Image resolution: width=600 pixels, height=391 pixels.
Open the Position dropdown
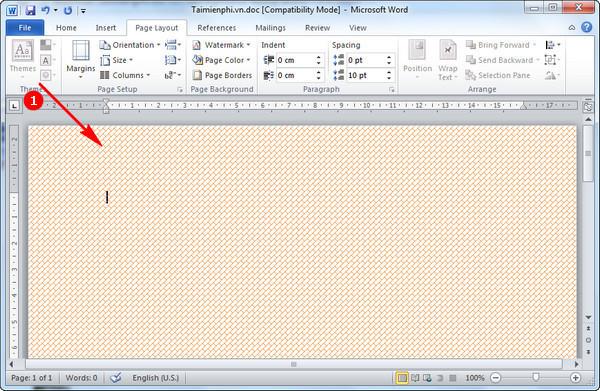(x=417, y=59)
